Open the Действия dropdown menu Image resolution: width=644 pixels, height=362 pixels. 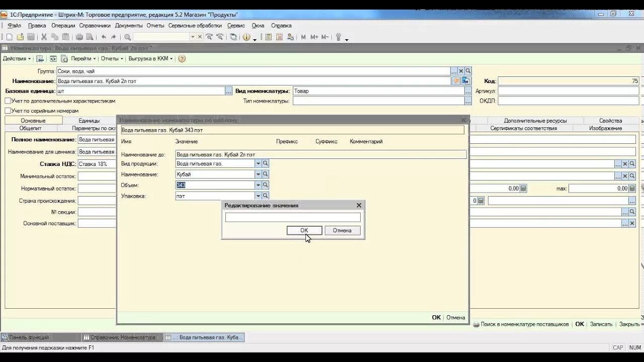click(x=17, y=58)
